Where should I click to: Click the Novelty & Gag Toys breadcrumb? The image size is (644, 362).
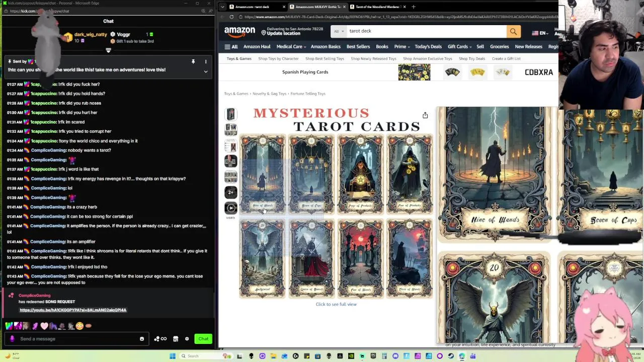coord(269,94)
